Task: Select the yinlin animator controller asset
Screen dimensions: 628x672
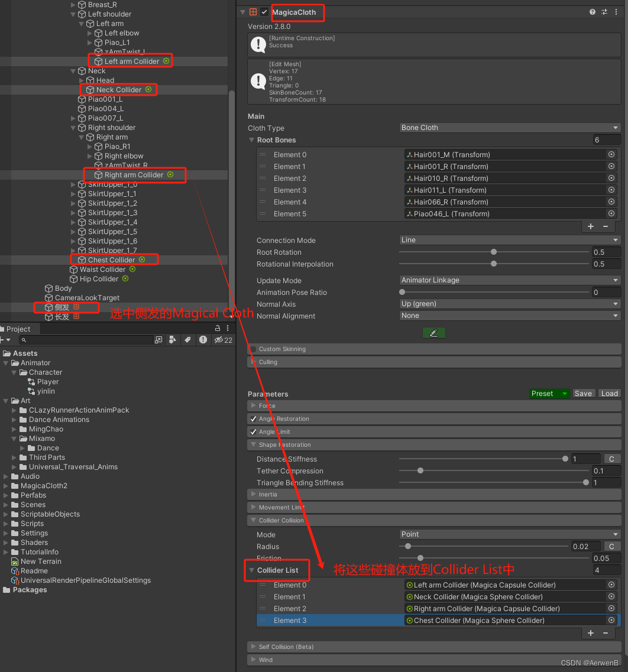Action: (x=46, y=391)
